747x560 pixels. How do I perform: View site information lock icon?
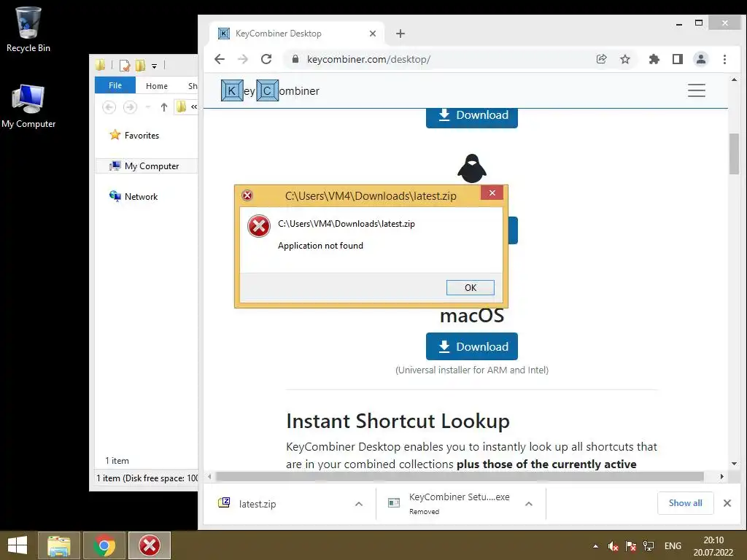pyautogui.click(x=295, y=59)
